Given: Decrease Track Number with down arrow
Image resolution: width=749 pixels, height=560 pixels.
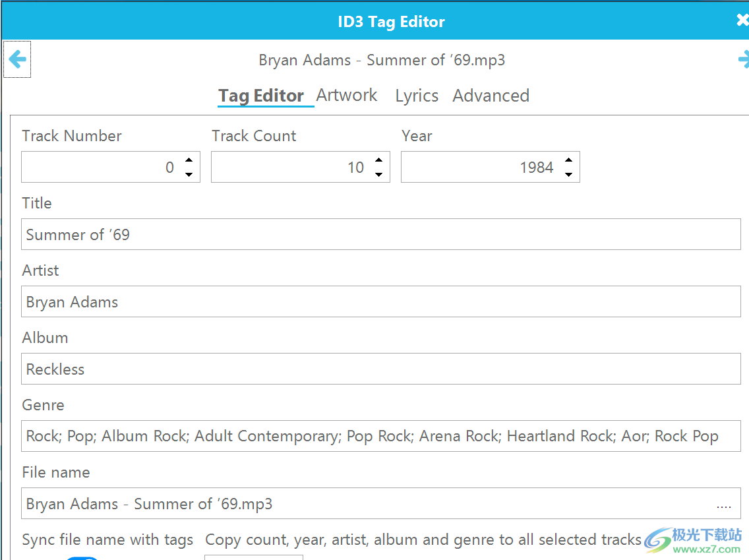Looking at the screenshot, I should click(x=189, y=174).
